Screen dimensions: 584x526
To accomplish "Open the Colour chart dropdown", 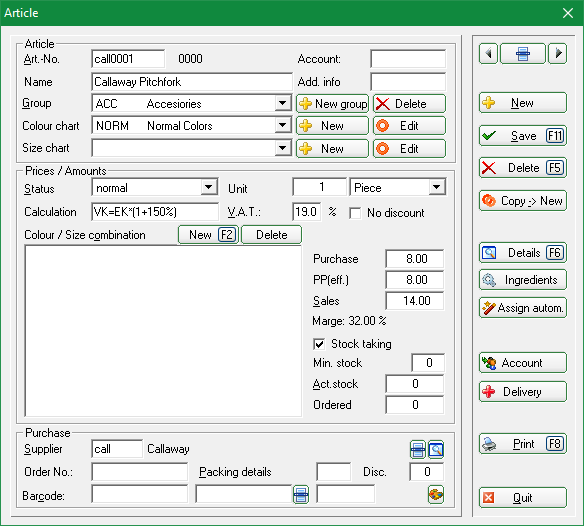I will (x=283, y=126).
